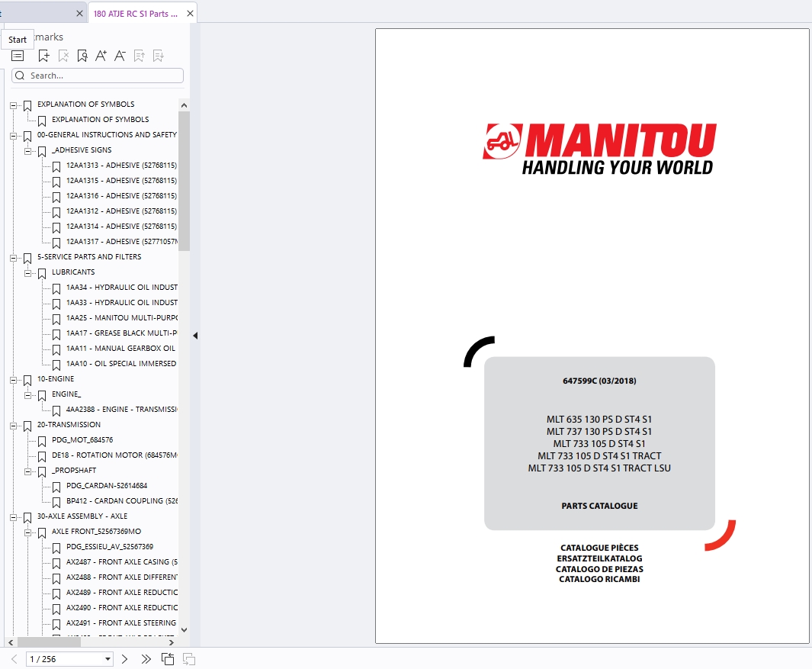Open bookmark PDG_CARDAN-52614684
This screenshot has height=669, width=812.
(x=107, y=486)
